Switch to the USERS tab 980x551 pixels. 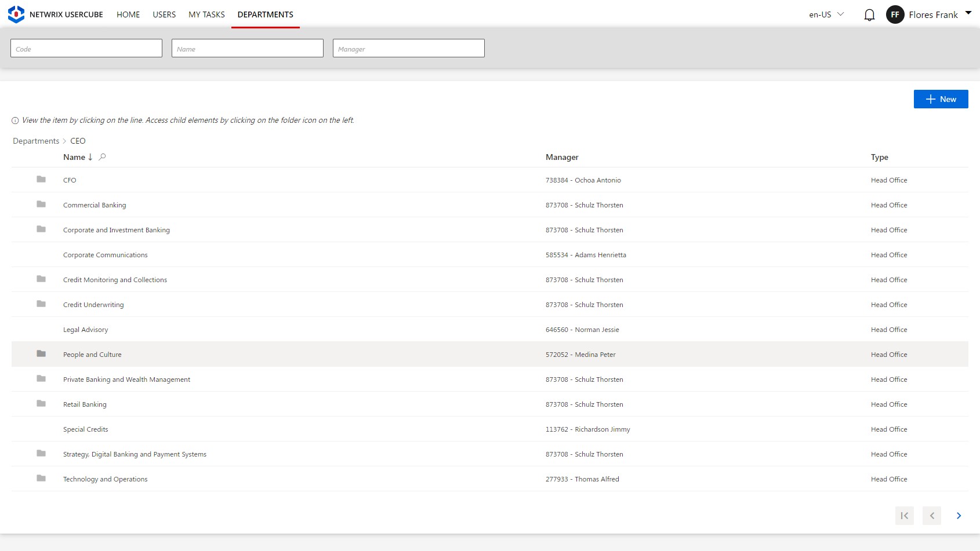tap(164, 14)
